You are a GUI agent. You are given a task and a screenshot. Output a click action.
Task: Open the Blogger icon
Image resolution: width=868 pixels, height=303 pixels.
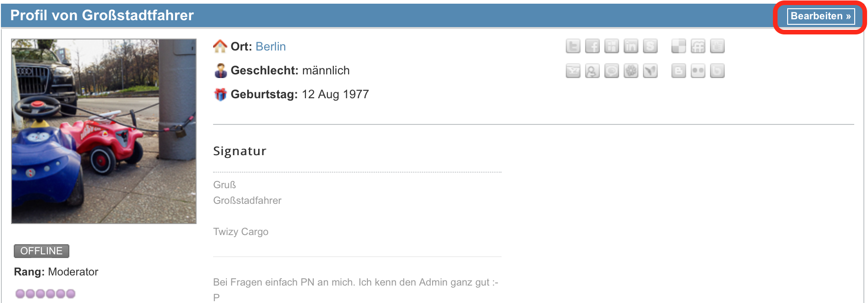tap(679, 71)
